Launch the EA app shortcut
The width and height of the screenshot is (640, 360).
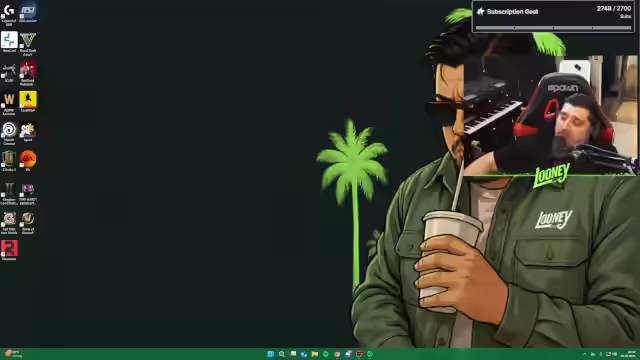coord(28,161)
